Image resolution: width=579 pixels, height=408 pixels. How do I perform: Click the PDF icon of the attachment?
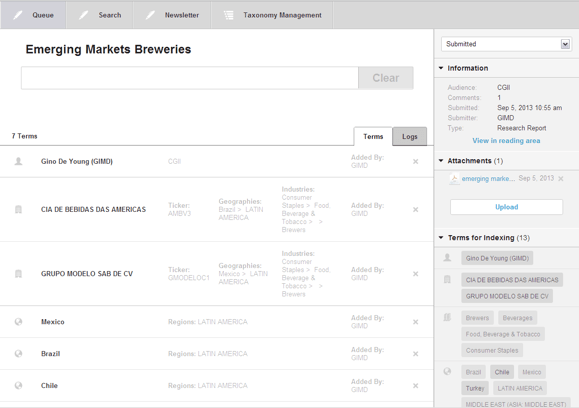coord(454,179)
